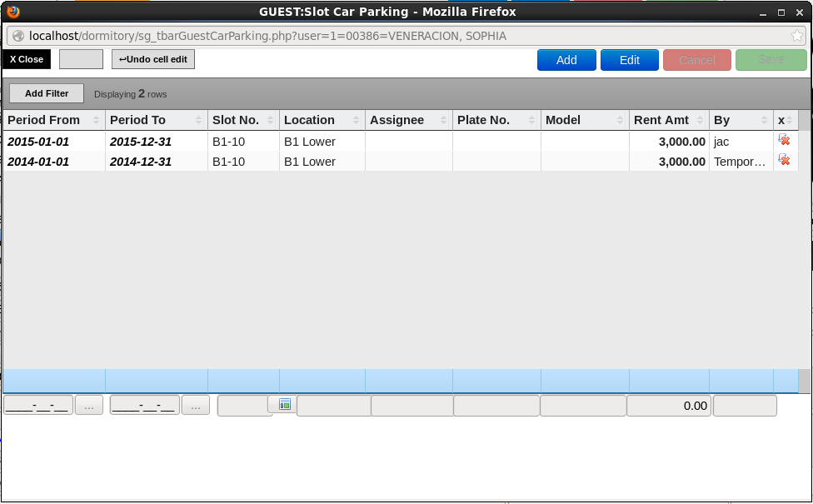Bookmark this page with the star

tap(797, 36)
